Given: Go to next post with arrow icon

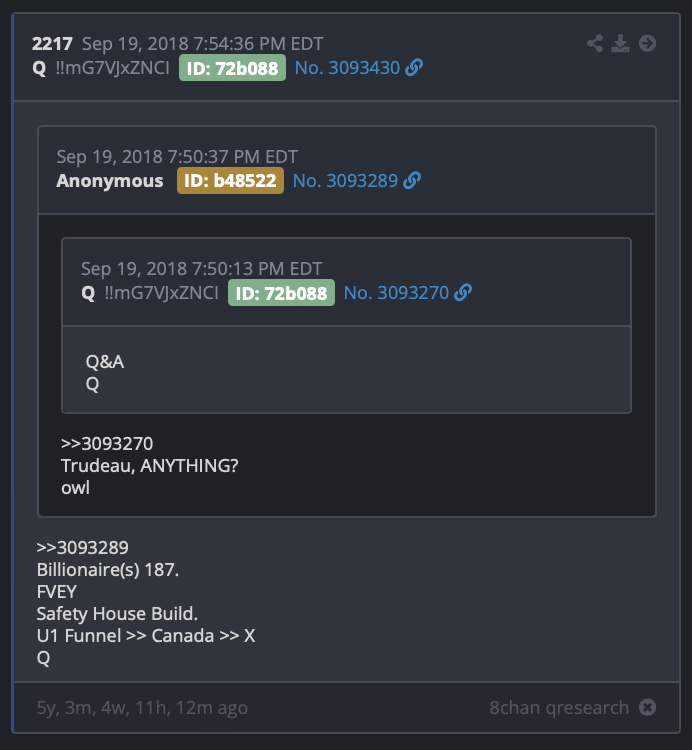Looking at the screenshot, I should click(648, 44).
